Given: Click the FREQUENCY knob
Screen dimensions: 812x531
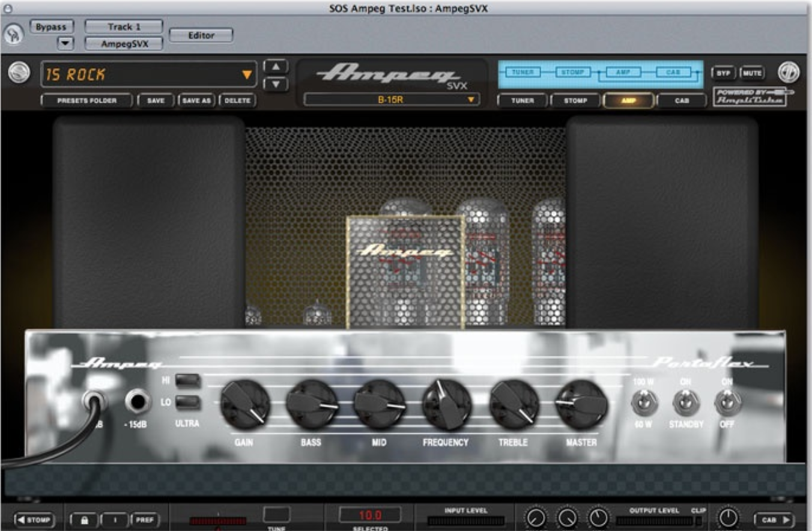Looking at the screenshot, I should [446, 404].
